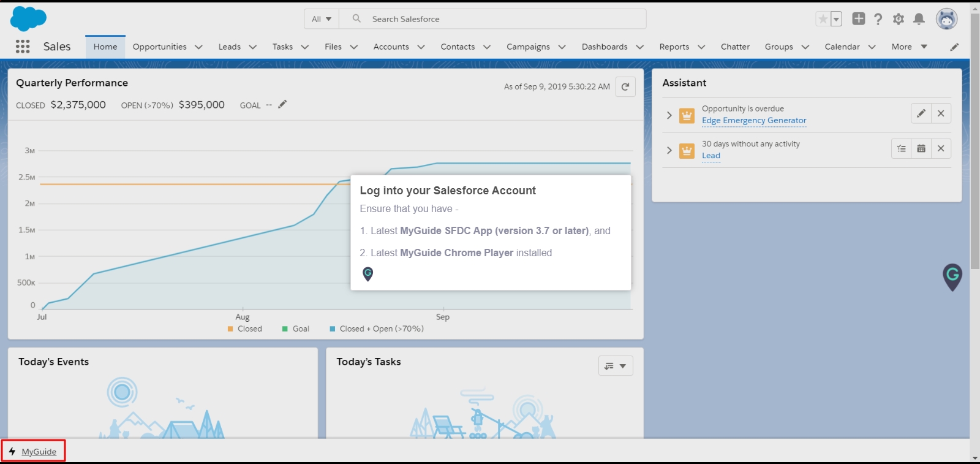The image size is (980, 464).
Task: Click the MyGuide widget pin icon
Action: tap(952, 277)
